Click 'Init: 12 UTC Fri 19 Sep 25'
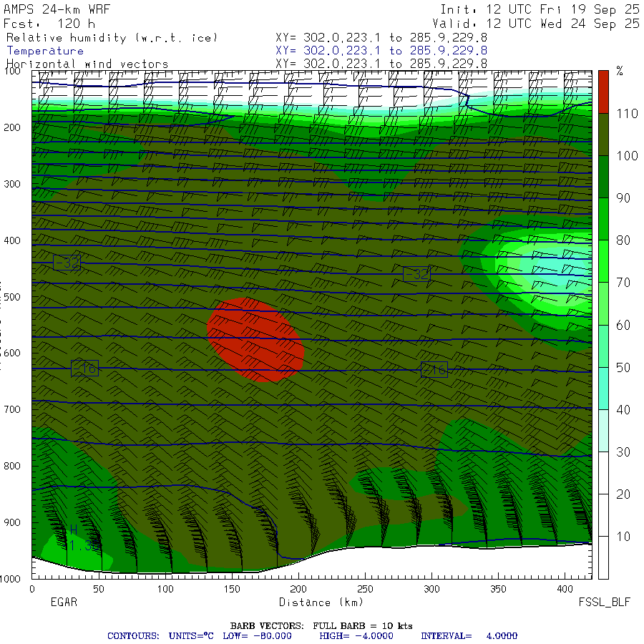The width and height of the screenshot is (644, 644). point(540,9)
